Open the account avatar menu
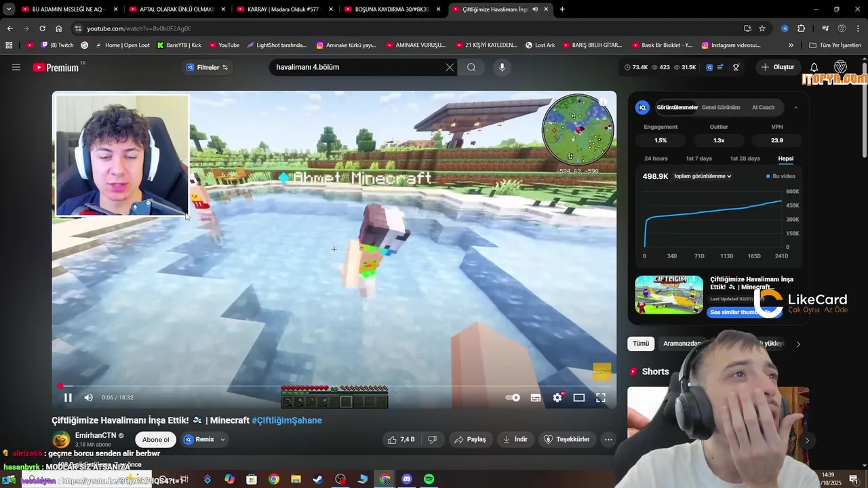 pyautogui.click(x=840, y=67)
